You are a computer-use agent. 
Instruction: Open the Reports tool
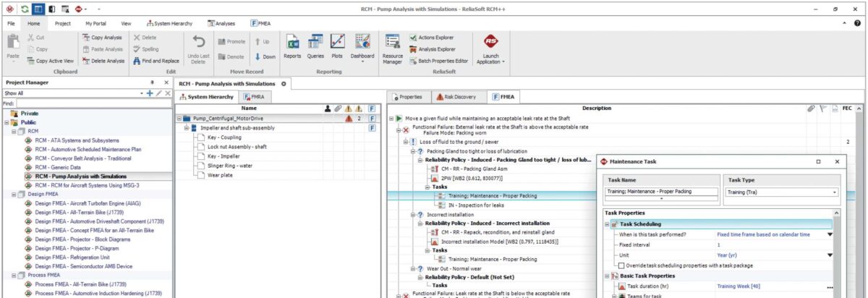point(292,46)
